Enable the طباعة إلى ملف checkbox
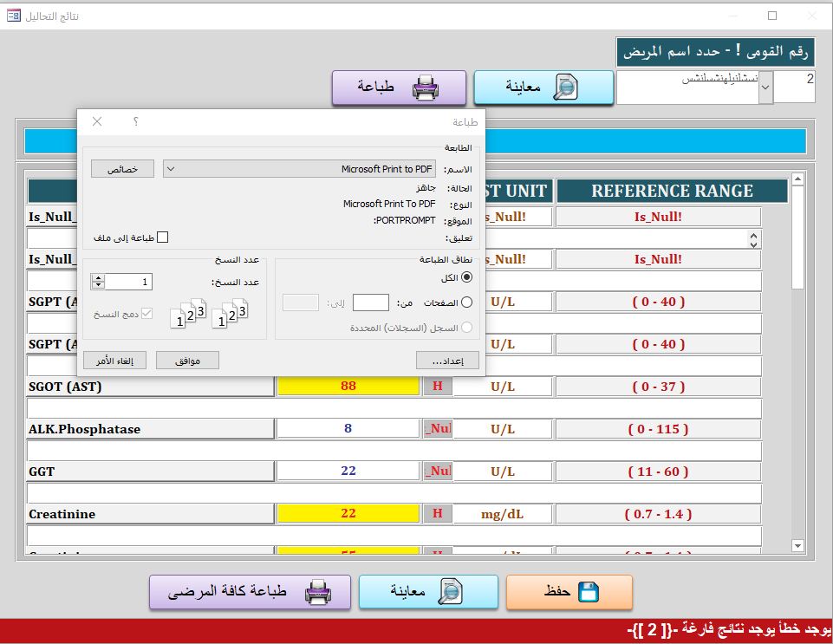 tap(161, 237)
